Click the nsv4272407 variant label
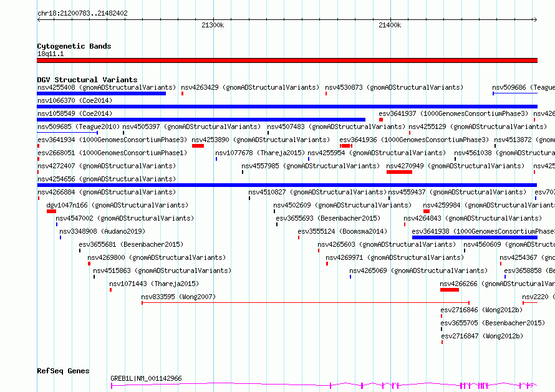The image size is (555, 392). click(x=107, y=166)
